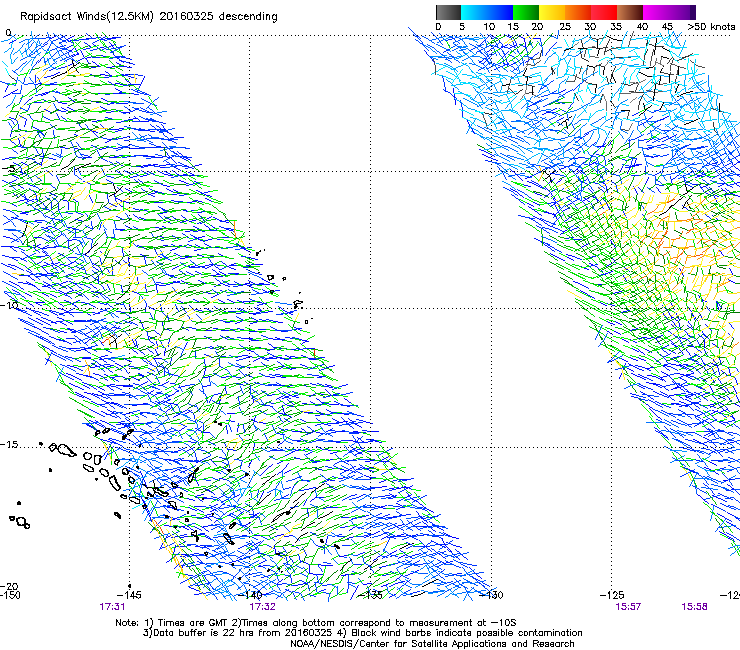Click the 15:58 pass time label

click(x=694, y=607)
